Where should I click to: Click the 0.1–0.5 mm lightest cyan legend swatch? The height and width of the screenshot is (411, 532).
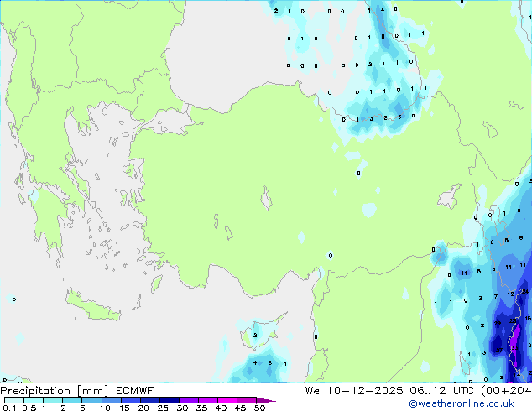pos(14,400)
